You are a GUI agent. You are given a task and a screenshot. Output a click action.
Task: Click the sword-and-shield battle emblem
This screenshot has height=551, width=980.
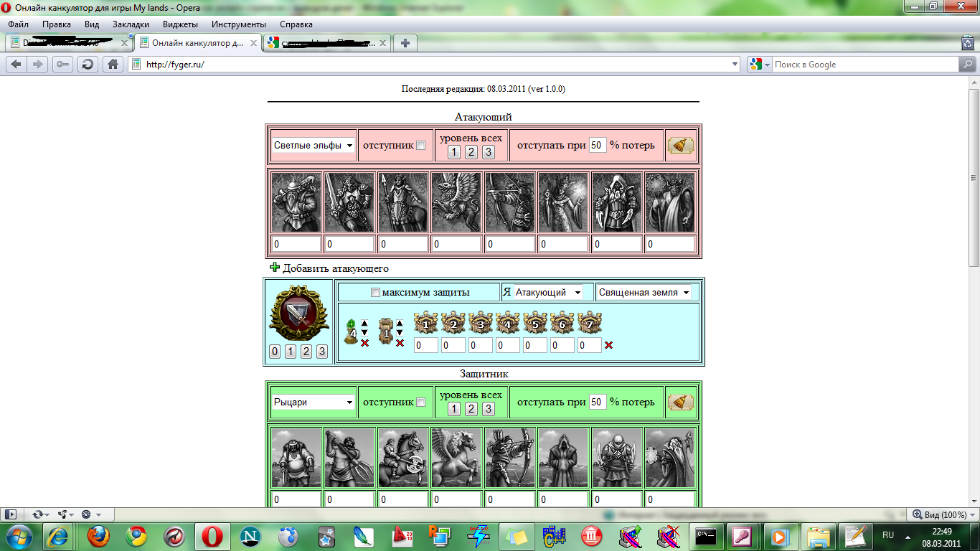coord(298,314)
